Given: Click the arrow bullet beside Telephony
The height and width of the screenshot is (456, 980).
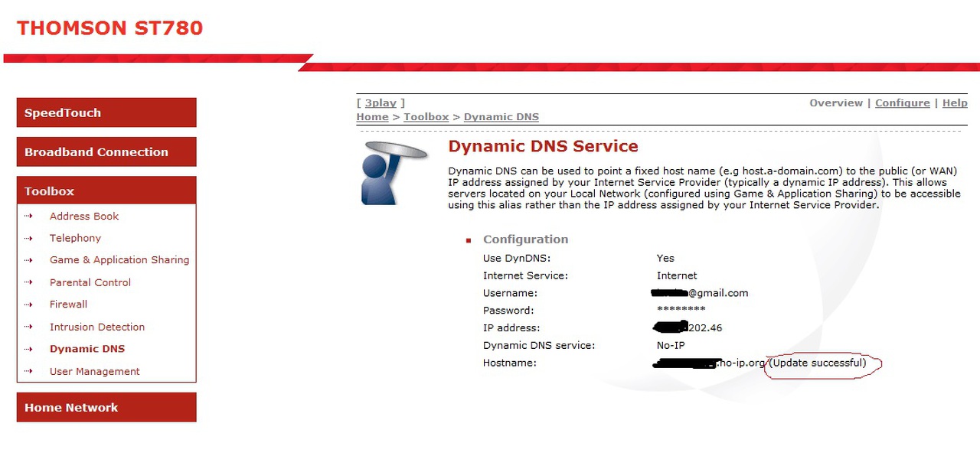Looking at the screenshot, I should click(29, 238).
